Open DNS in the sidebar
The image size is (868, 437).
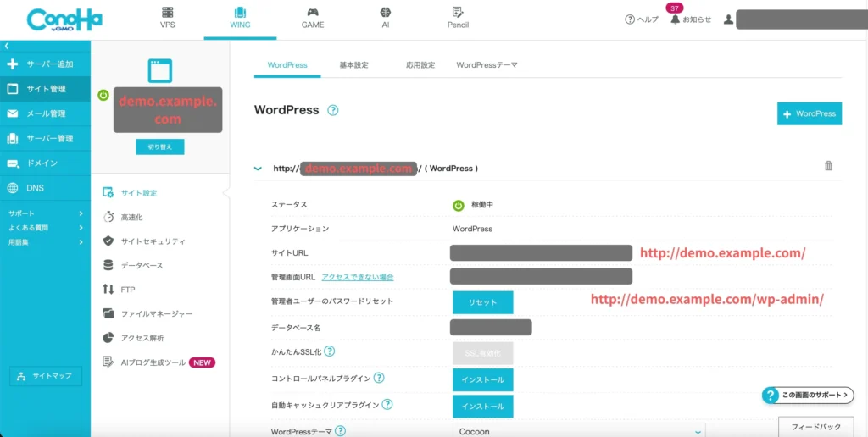pyautogui.click(x=46, y=188)
